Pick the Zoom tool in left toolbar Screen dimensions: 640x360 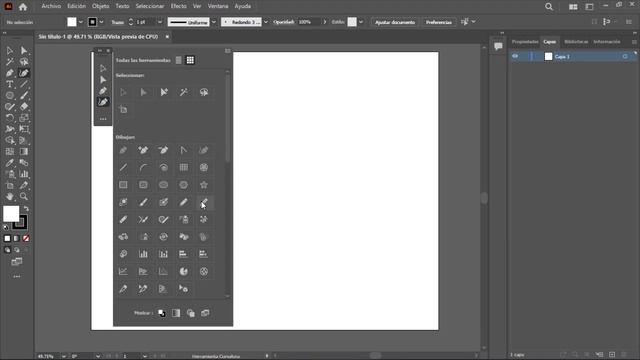pyautogui.click(x=24, y=196)
